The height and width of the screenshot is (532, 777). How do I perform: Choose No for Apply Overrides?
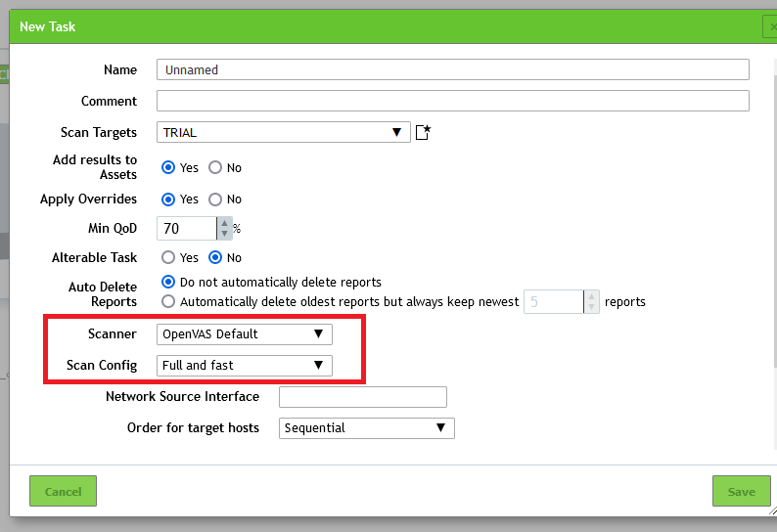click(x=215, y=199)
